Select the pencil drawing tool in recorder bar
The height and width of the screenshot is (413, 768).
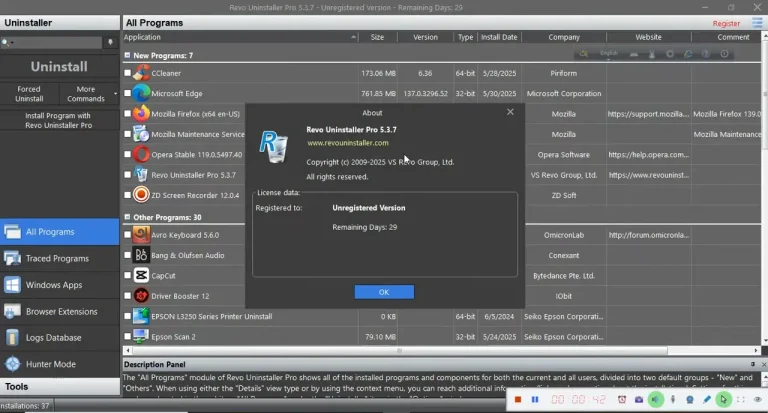(707, 400)
